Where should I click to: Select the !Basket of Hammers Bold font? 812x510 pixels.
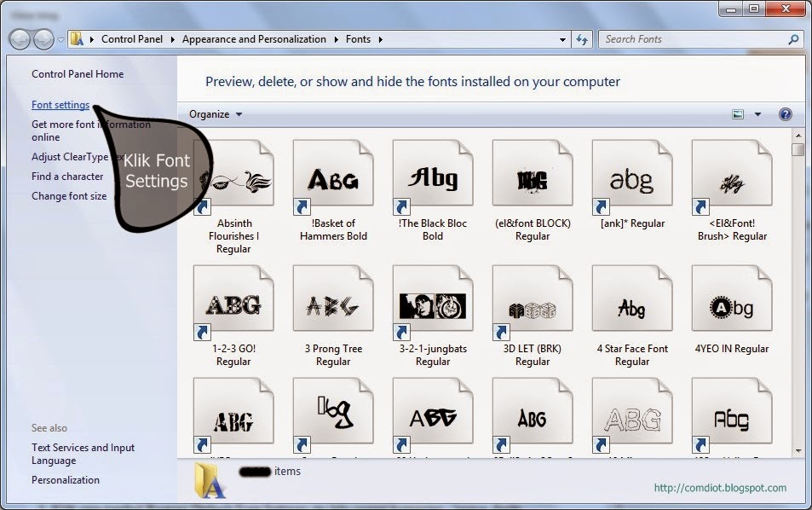click(332, 171)
